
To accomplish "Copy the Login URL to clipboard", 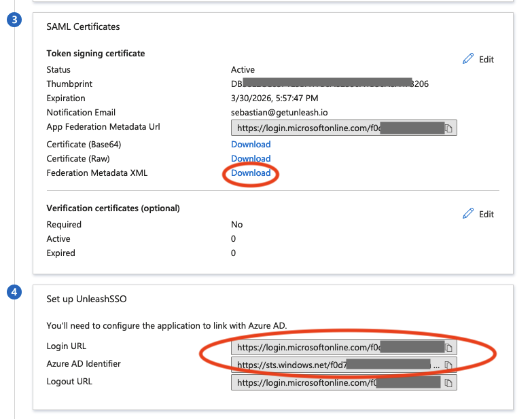I will point(448,348).
